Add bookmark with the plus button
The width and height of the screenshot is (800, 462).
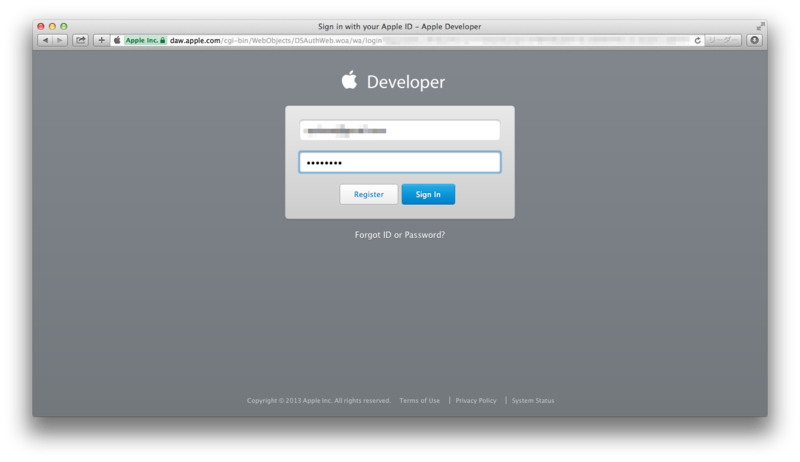coord(101,40)
